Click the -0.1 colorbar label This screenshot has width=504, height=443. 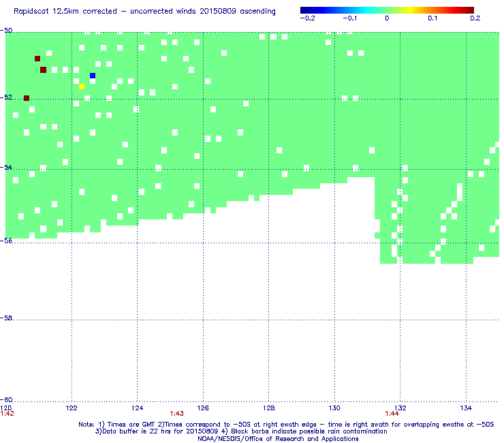click(x=349, y=18)
